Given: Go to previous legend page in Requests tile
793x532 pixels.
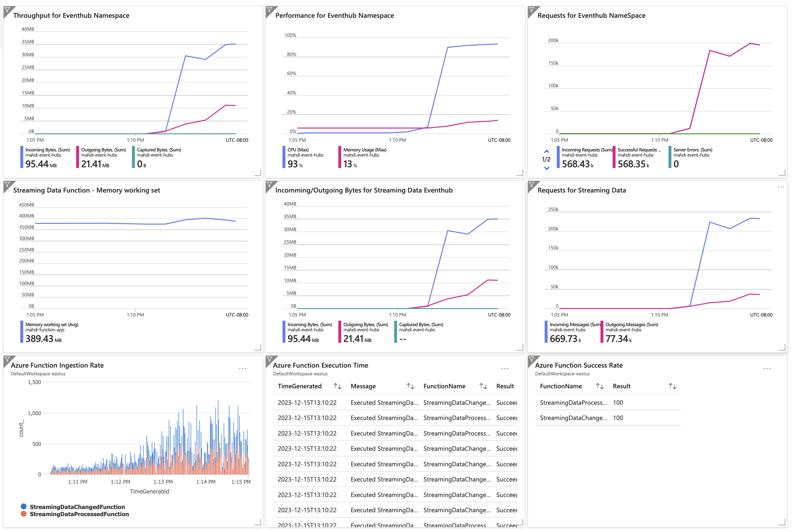Looking at the screenshot, I should click(x=546, y=152).
